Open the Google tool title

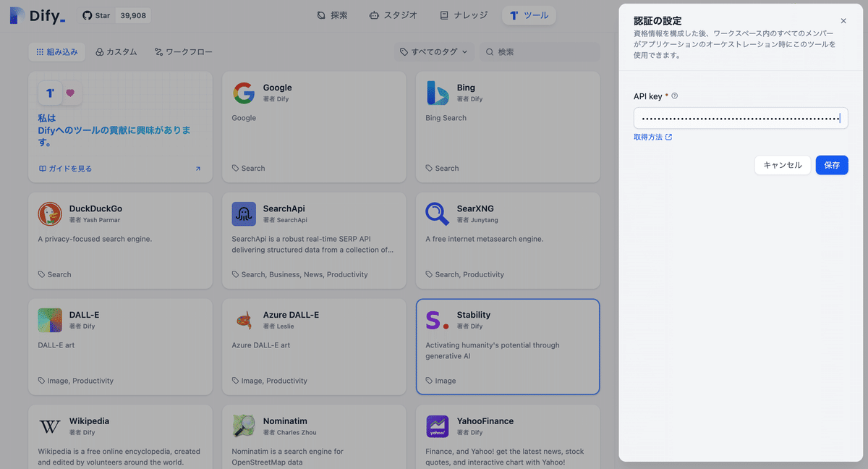tap(278, 88)
